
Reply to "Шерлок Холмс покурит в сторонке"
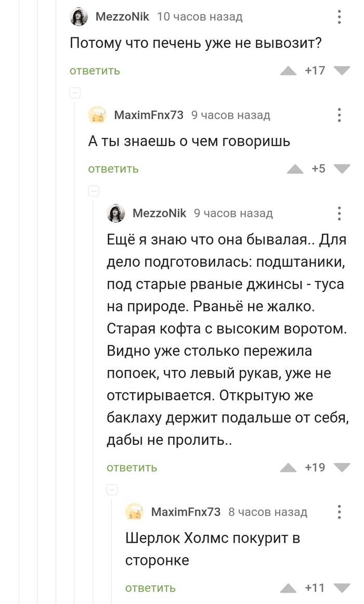click(150, 588)
